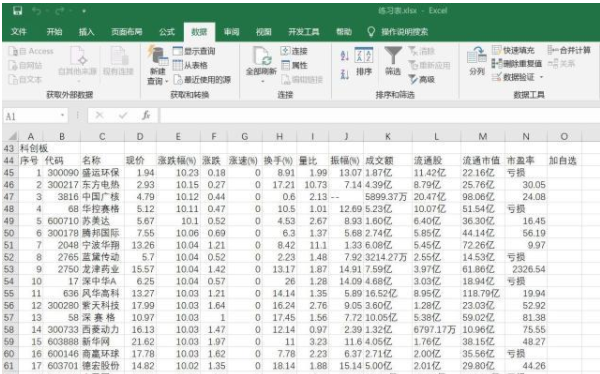This screenshot has width=600, height=374.
Task: Open Quick Access Toolbar customize dropdown
Action: coord(83,11)
